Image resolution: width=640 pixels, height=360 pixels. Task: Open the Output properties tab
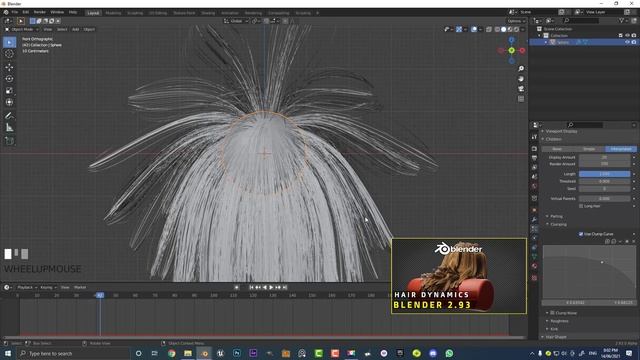pos(534,158)
